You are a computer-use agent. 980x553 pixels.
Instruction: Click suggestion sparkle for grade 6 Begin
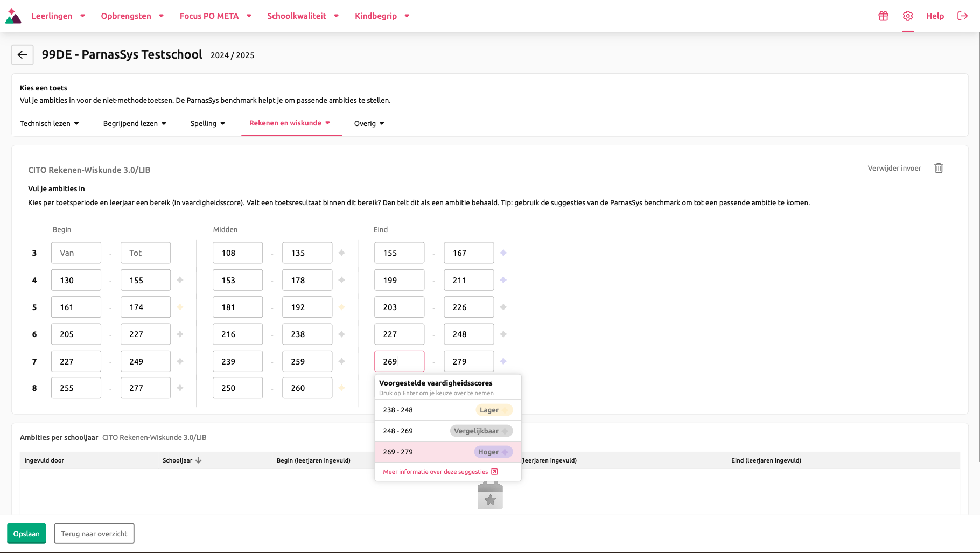click(x=180, y=334)
